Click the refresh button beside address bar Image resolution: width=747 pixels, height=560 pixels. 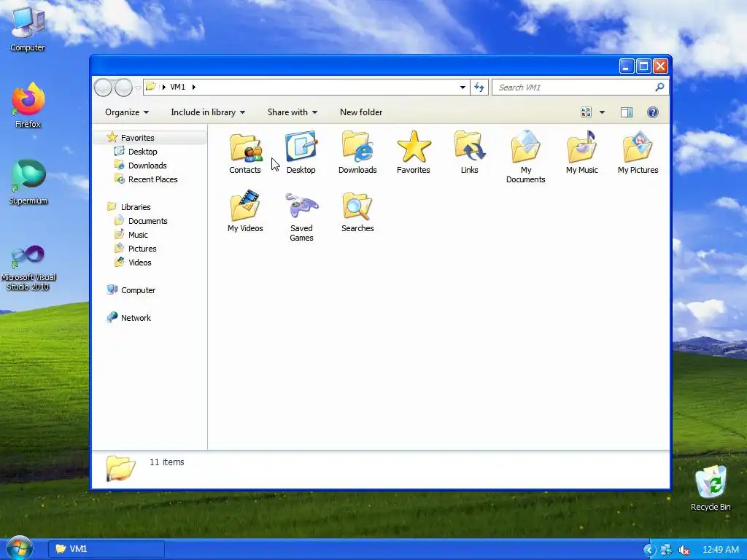click(x=479, y=87)
